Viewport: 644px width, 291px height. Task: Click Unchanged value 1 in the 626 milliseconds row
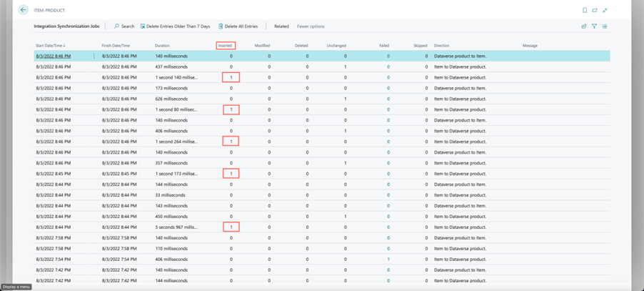click(x=346, y=99)
